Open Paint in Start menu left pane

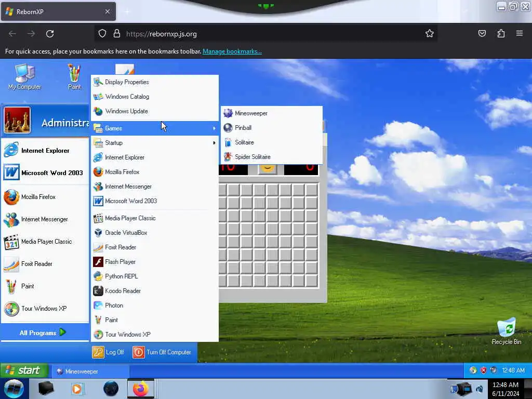click(x=45, y=286)
